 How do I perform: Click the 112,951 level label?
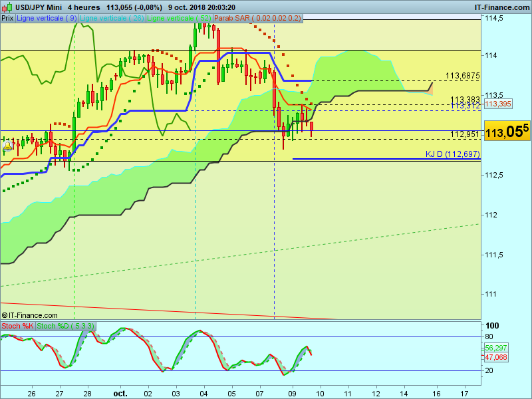465,134
